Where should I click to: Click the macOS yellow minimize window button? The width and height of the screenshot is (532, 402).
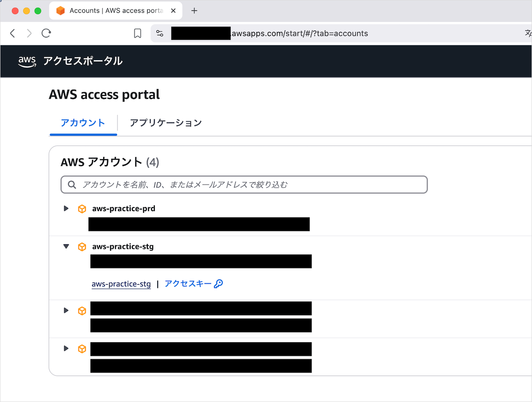27,11
